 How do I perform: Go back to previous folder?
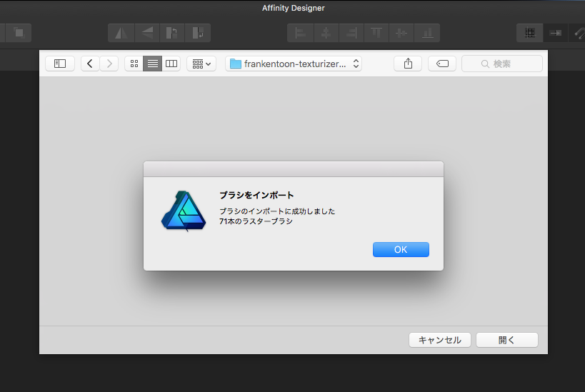coord(90,64)
